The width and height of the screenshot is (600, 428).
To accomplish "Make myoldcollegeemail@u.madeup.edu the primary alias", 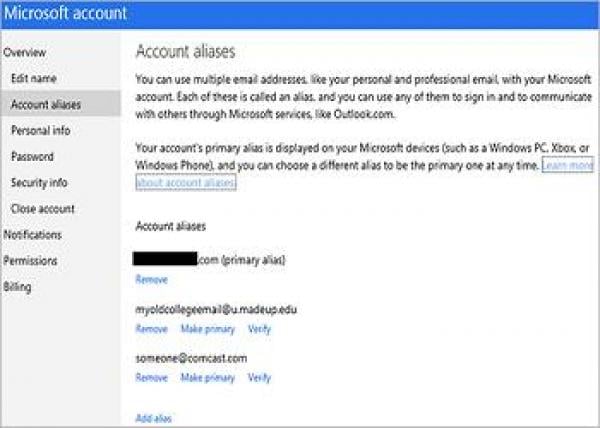I will [x=207, y=329].
